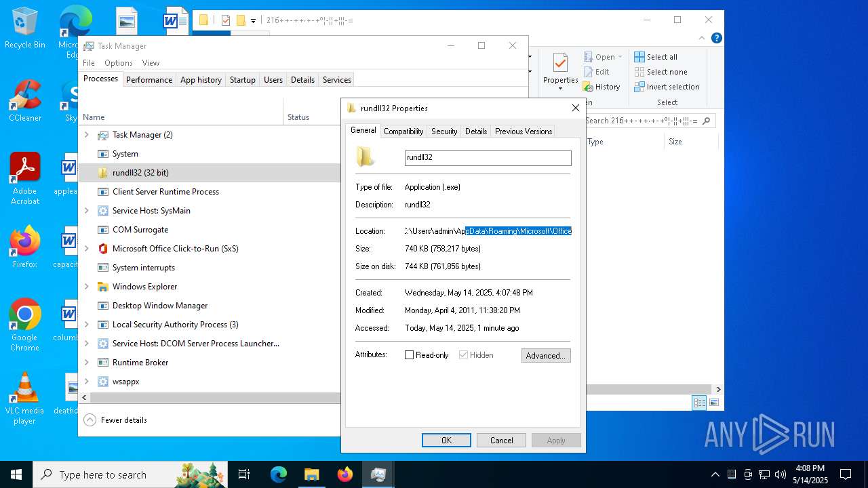Switch to App history tab
The width and height of the screenshot is (868, 488).
[x=201, y=80]
